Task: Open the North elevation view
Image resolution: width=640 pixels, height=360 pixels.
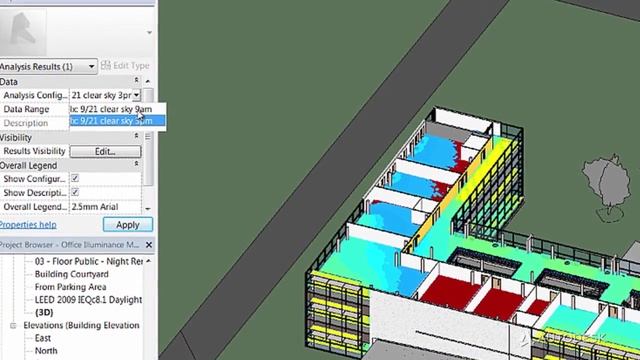Action: (x=46, y=351)
